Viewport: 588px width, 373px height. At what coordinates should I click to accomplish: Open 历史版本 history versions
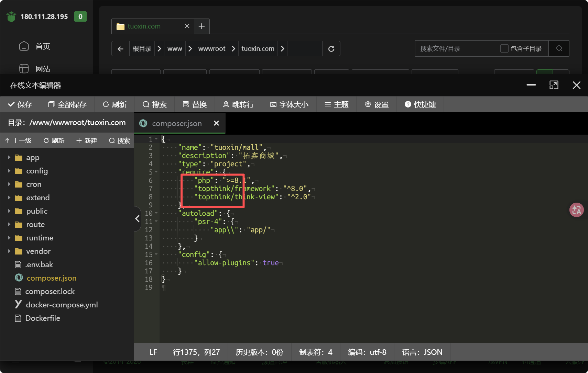pos(259,352)
